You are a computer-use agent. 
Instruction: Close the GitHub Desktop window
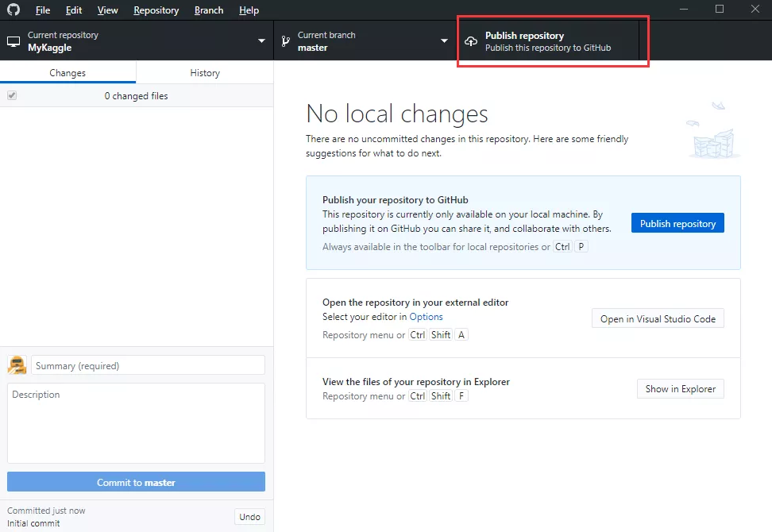coord(755,10)
